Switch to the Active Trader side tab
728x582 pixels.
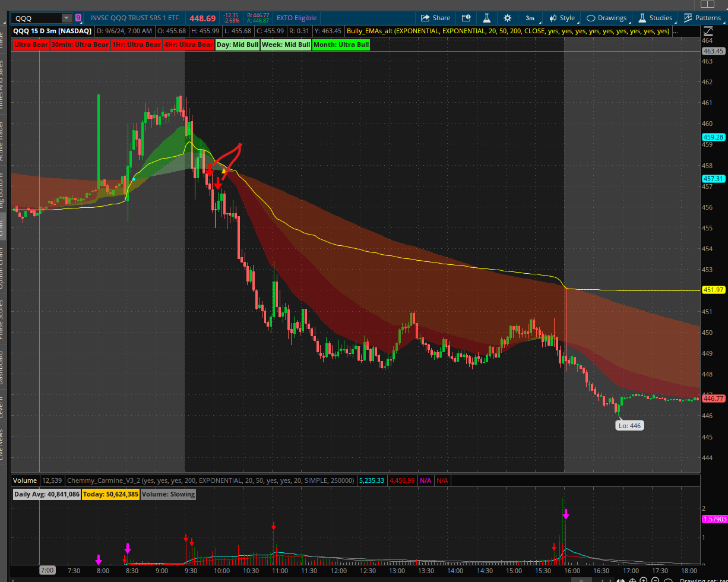point(3,141)
